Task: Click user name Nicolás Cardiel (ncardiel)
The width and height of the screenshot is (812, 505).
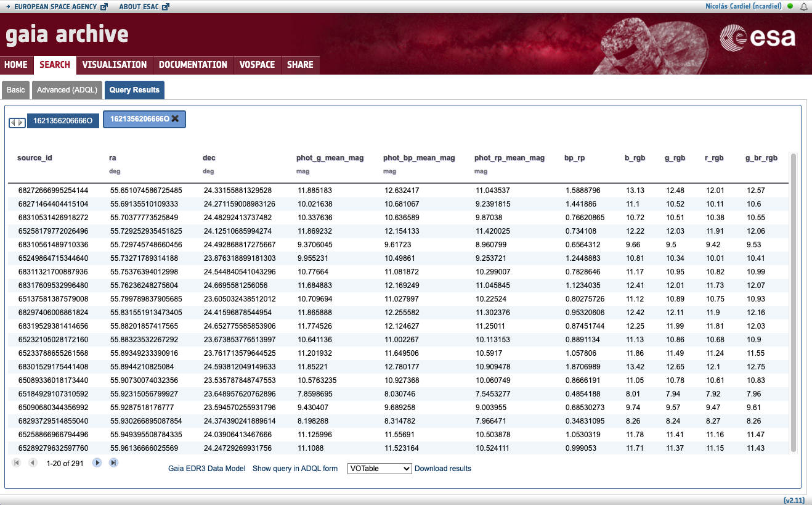Action: (x=744, y=6)
